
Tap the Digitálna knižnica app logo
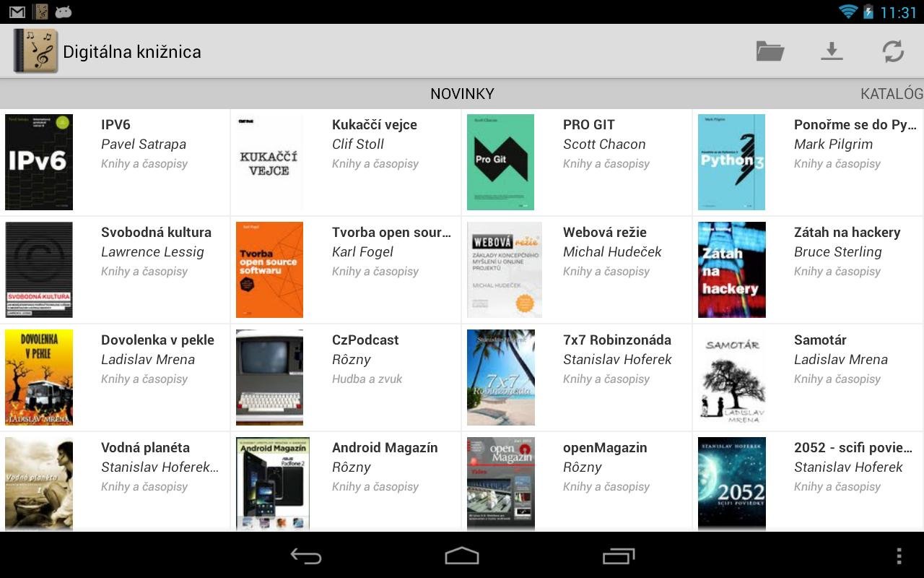(x=35, y=51)
